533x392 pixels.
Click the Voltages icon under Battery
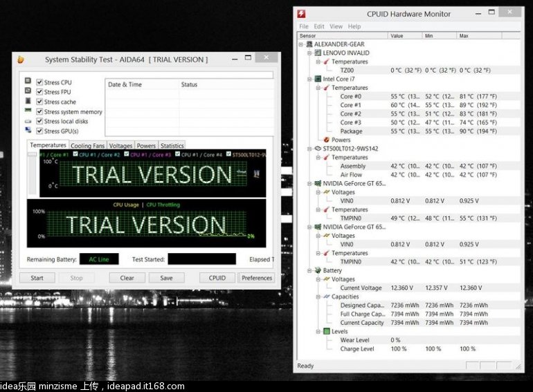pos(326,279)
